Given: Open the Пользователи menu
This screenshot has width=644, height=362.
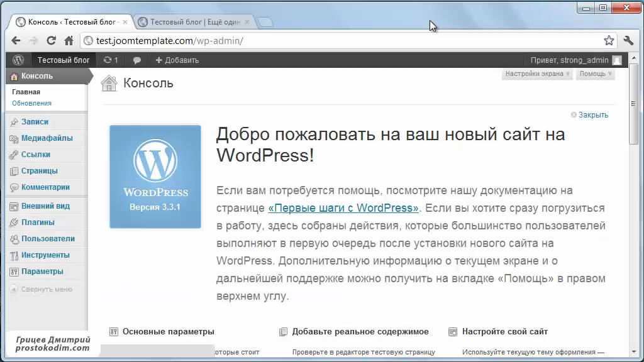Looking at the screenshot, I should (x=47, y=239).
